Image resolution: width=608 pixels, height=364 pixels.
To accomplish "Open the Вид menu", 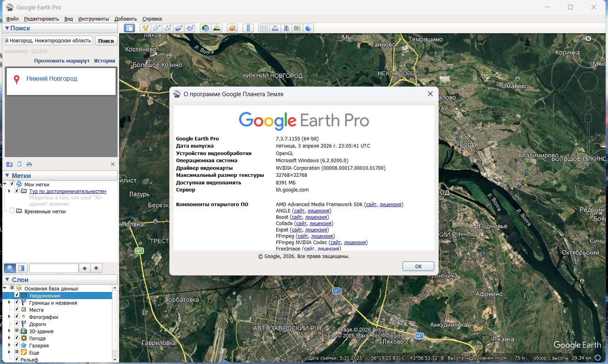I will (68, 19).
